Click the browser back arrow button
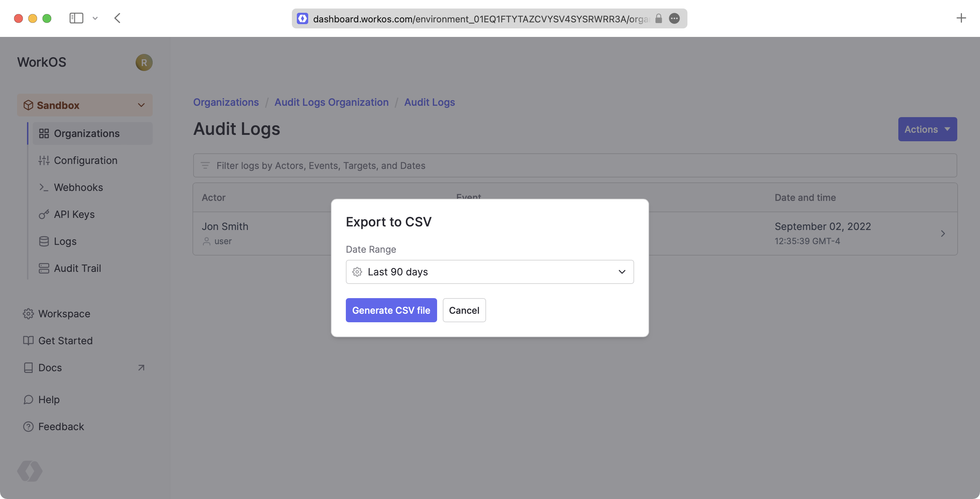 point(117,18)
